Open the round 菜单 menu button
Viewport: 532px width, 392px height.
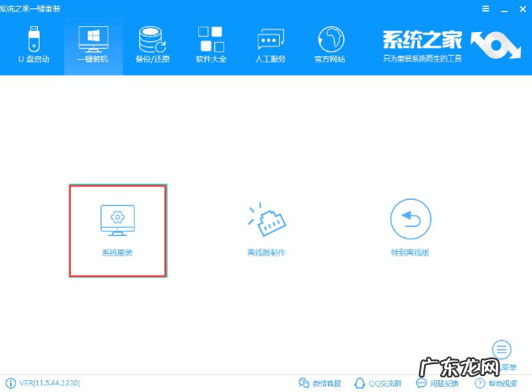[x=502, y=349]
